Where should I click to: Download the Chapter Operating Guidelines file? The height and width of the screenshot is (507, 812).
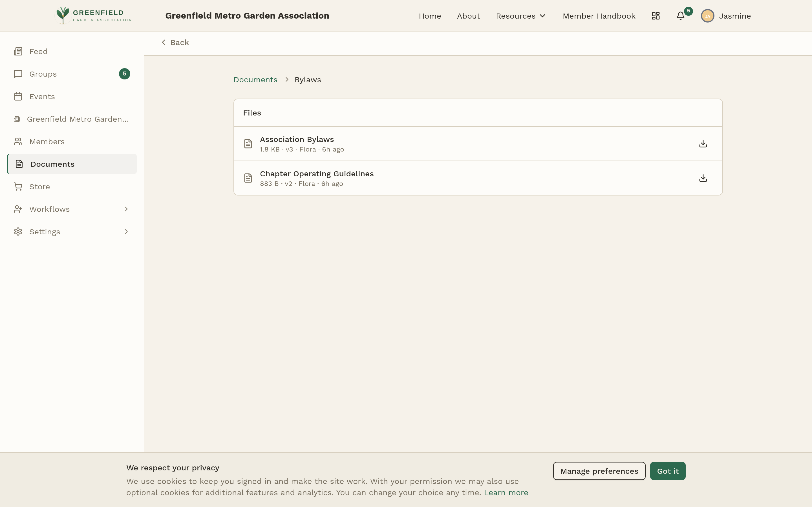click(703, 178)
